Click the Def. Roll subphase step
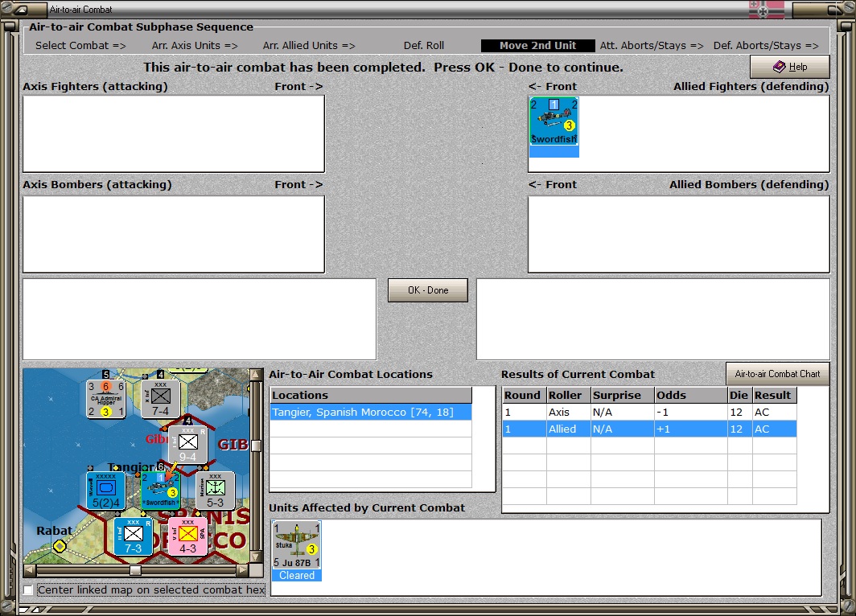This screenshot has width=856, height=616. click(x=424, y=45)
